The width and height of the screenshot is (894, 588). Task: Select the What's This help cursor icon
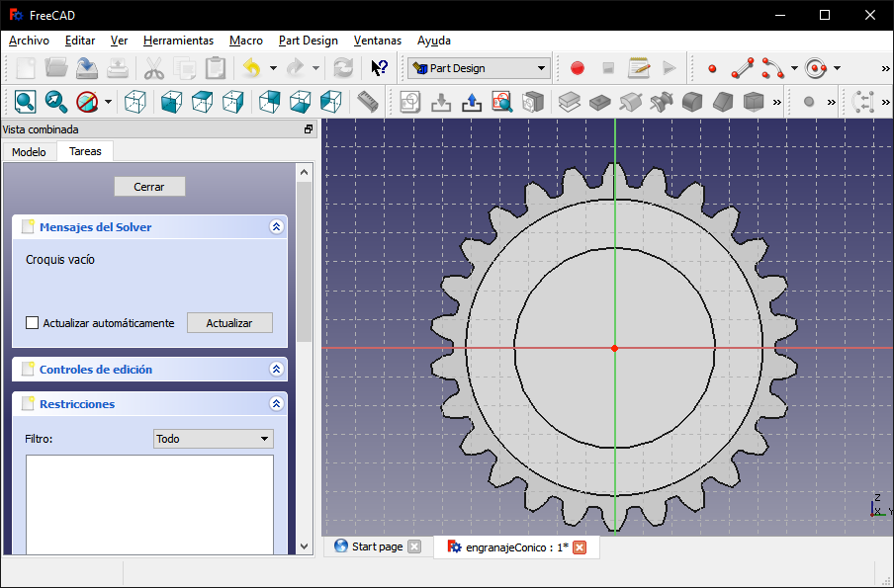379,68
